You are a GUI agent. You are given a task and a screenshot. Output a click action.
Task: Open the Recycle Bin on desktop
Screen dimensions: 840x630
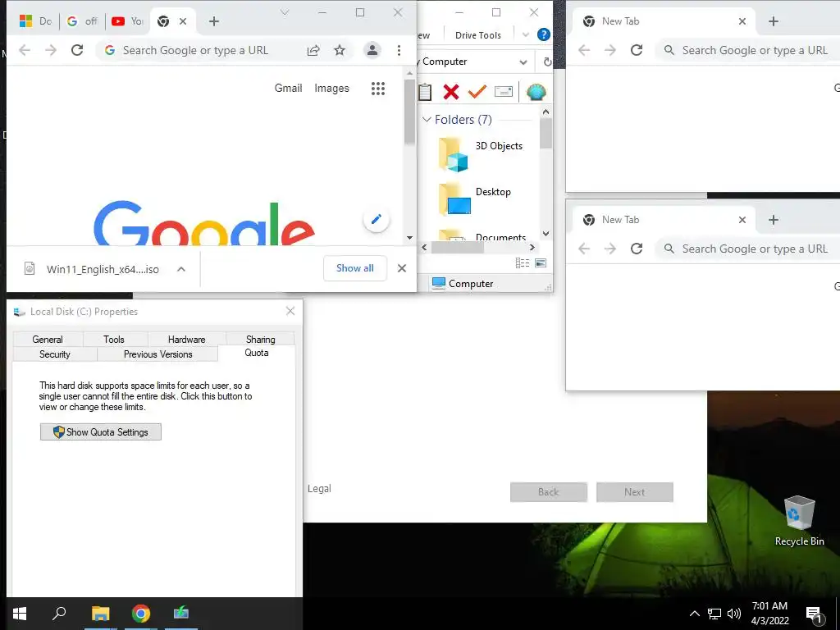coord(799,521)
